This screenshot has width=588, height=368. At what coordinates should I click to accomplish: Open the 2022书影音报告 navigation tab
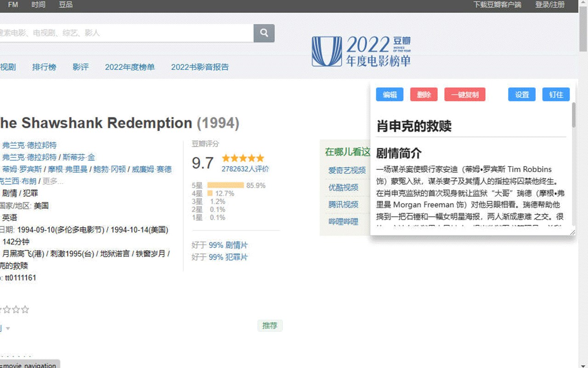(x=200, y=67)
